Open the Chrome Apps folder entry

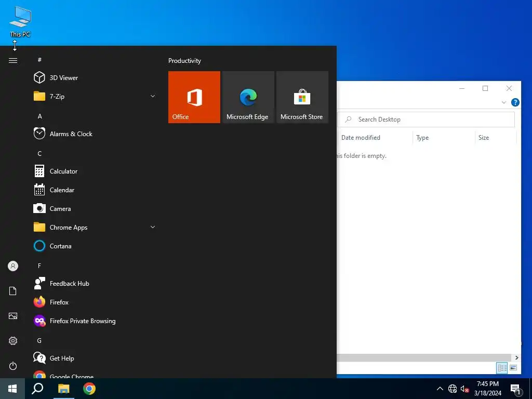[95, 228]
